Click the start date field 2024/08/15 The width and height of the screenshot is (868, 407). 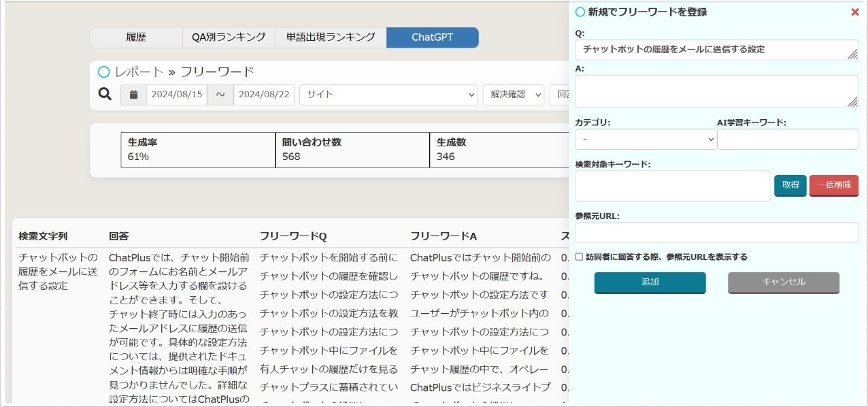click(x=177, y=95)
